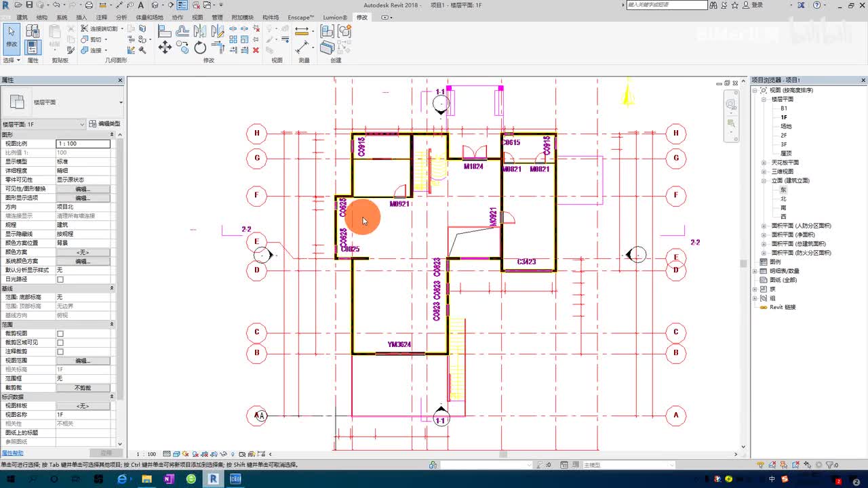
Task: Select the Mirror Pick Axis tool
Action: click(x=200, y=31)
